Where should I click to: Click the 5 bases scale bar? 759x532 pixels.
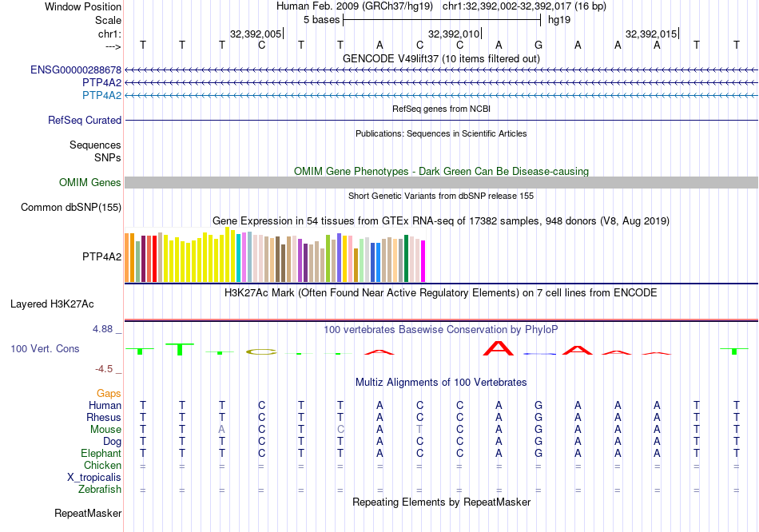442,20
